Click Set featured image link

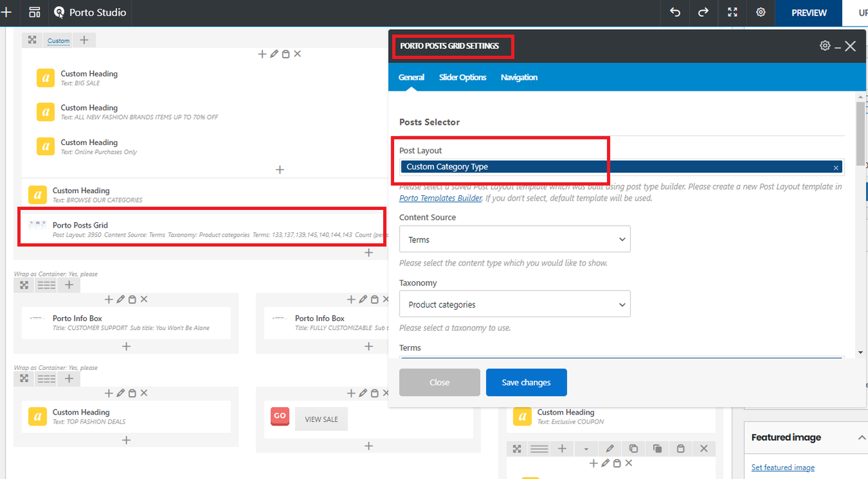click(x=783, y=467)
